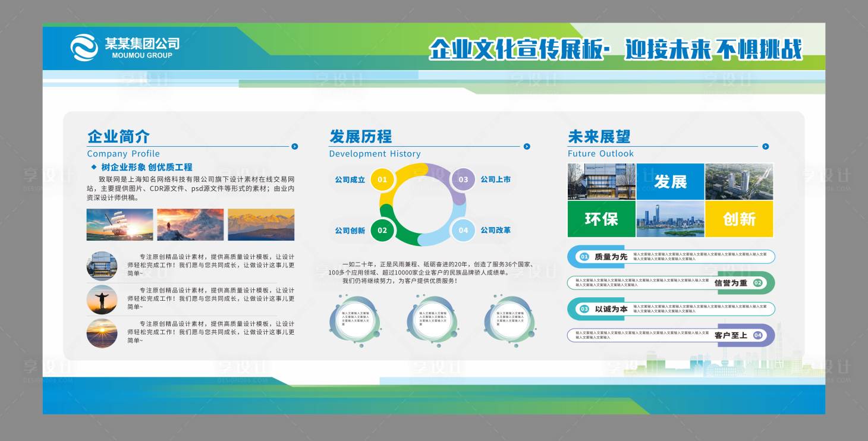Click the sunrise circular photo icon

point(102,333)
